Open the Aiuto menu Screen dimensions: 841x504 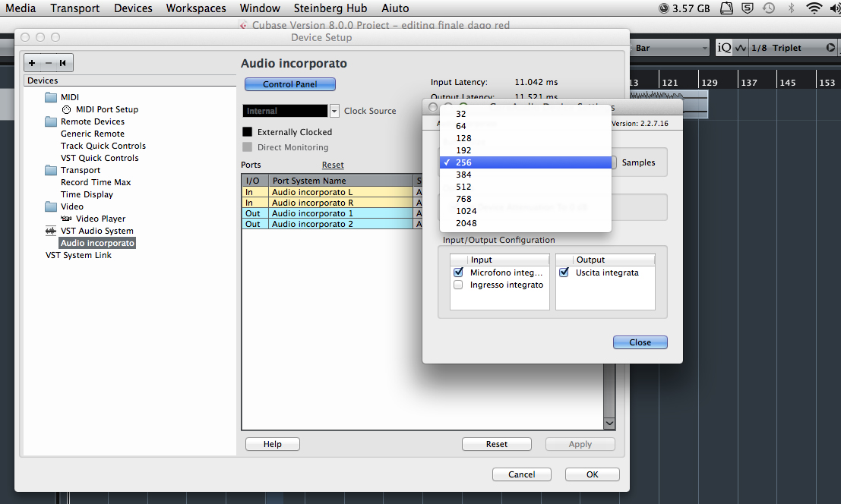(x=395, y=8)
